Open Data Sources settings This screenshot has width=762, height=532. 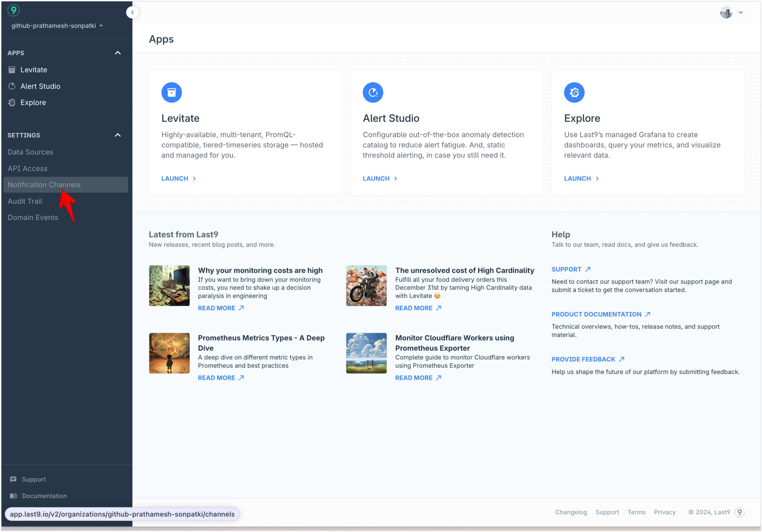30,152
